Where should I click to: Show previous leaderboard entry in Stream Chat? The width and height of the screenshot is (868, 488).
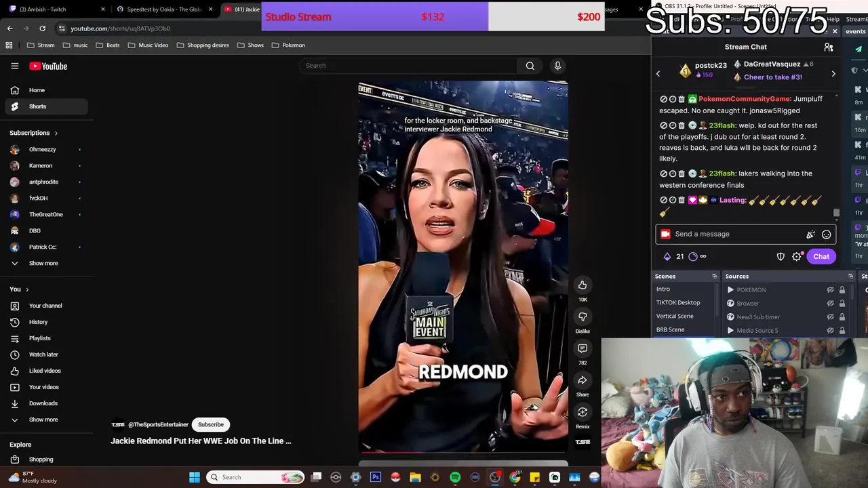658,73
